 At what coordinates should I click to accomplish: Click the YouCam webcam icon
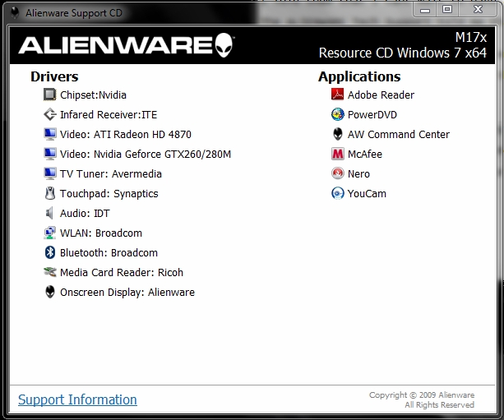[x=337, y=193]
